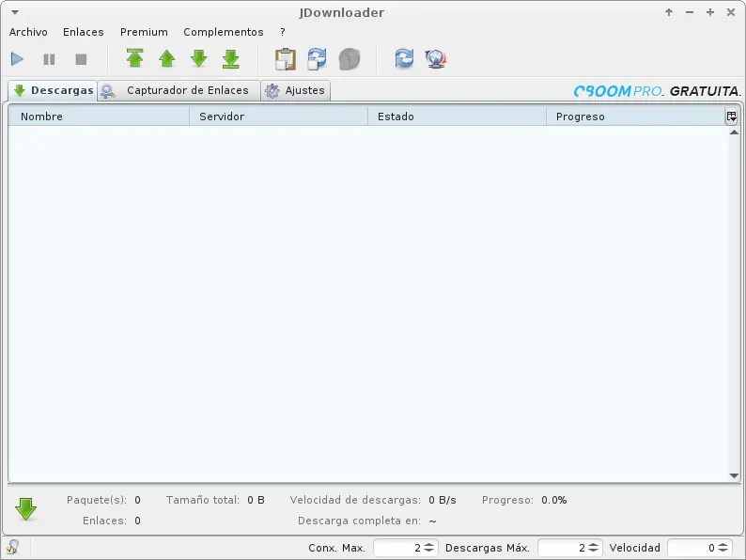The height and width of the screenshot is (560, 746).
Task: Switch to Capturador de Enlaces tab
Action: (179, 90)
